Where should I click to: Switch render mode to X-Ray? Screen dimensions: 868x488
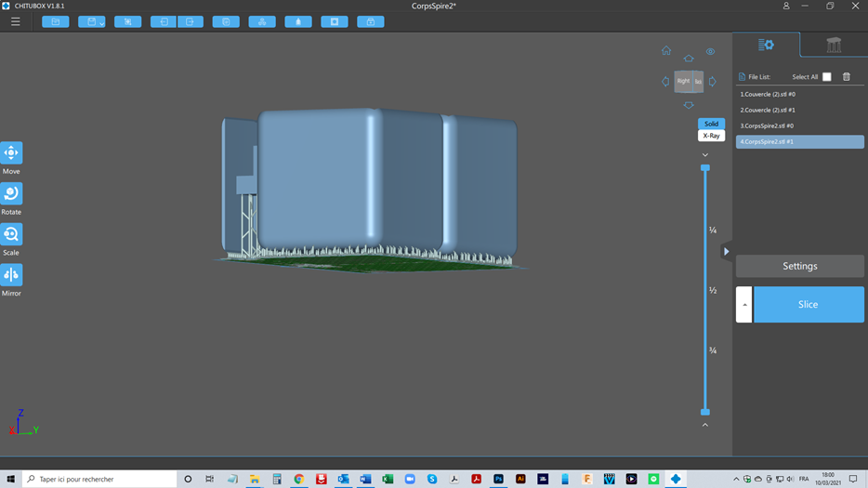pyautogui.click(x=711, y=136)
